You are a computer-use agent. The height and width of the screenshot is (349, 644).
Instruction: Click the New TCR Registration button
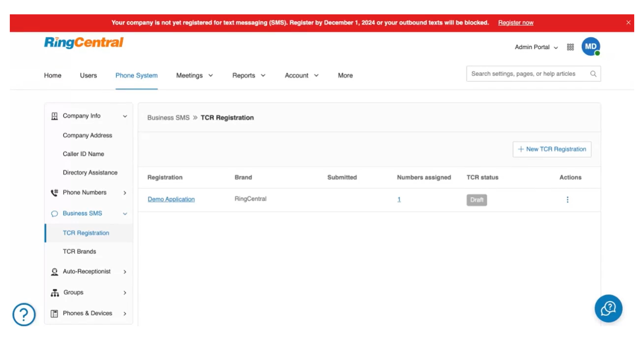click(x=552, y=149)
